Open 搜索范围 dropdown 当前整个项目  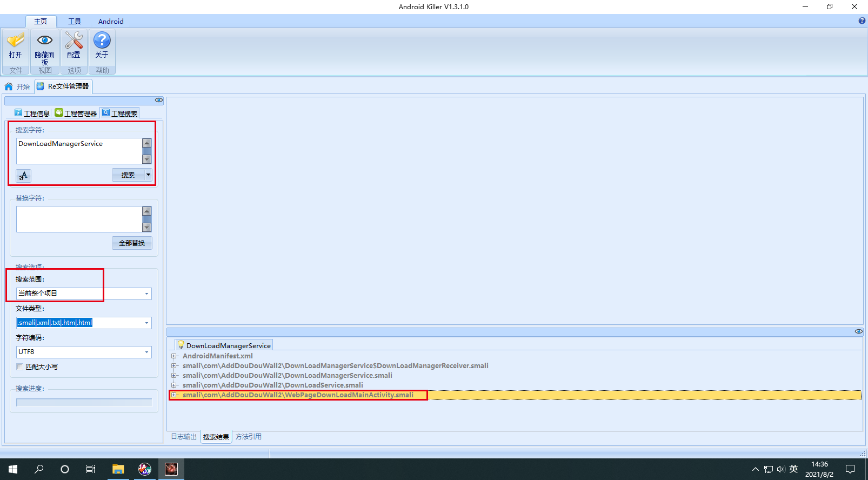pos(84,294)
